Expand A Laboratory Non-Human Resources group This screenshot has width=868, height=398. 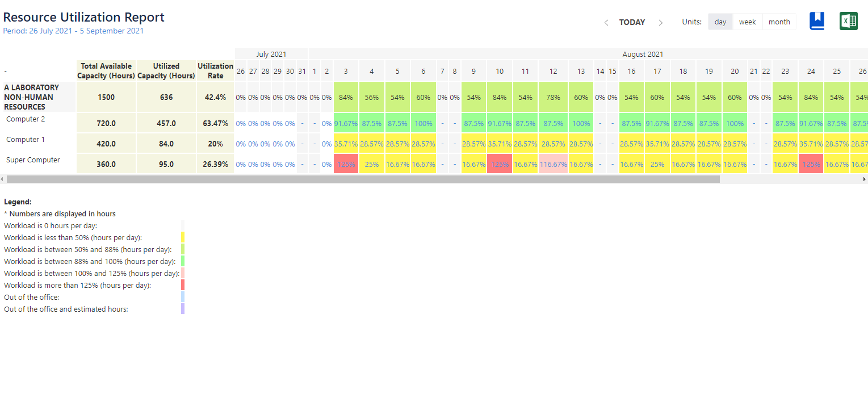pos(31,97)
